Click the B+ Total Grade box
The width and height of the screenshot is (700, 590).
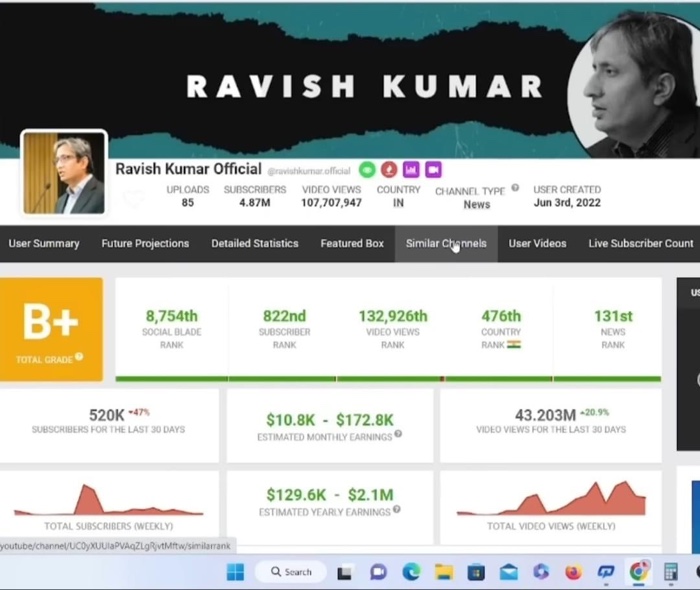pos(51,329)
